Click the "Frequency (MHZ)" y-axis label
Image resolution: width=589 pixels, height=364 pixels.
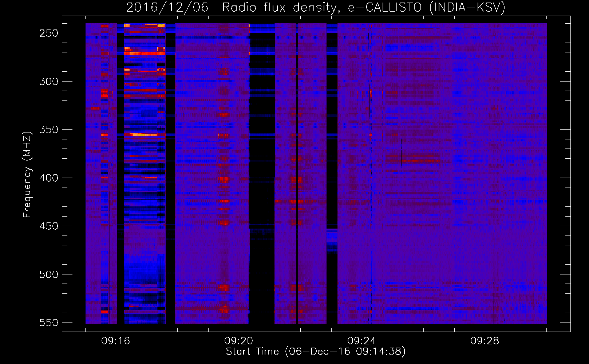pos(27,174)
